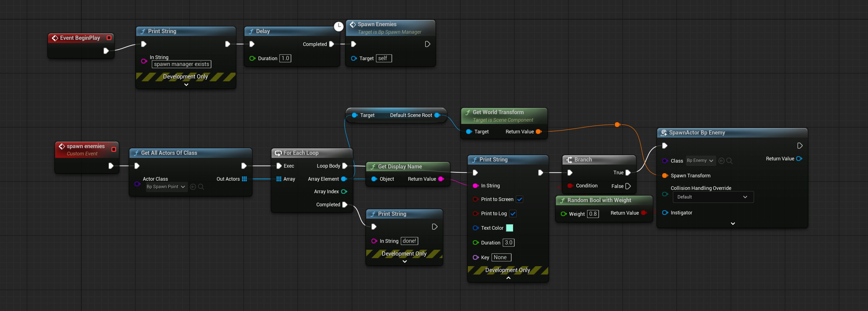Click the Out Actors array pin

point(244,179)
